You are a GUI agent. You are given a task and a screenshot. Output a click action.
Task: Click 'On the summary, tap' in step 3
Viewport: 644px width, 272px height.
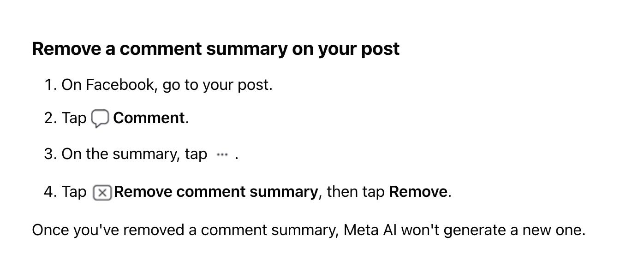[x=134, y=154]
